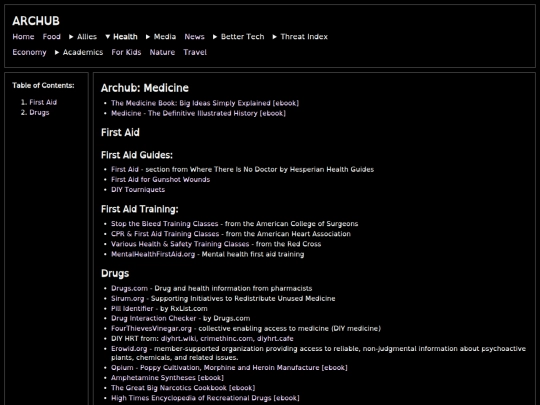Select the Health nav label

tap(125, 37)
